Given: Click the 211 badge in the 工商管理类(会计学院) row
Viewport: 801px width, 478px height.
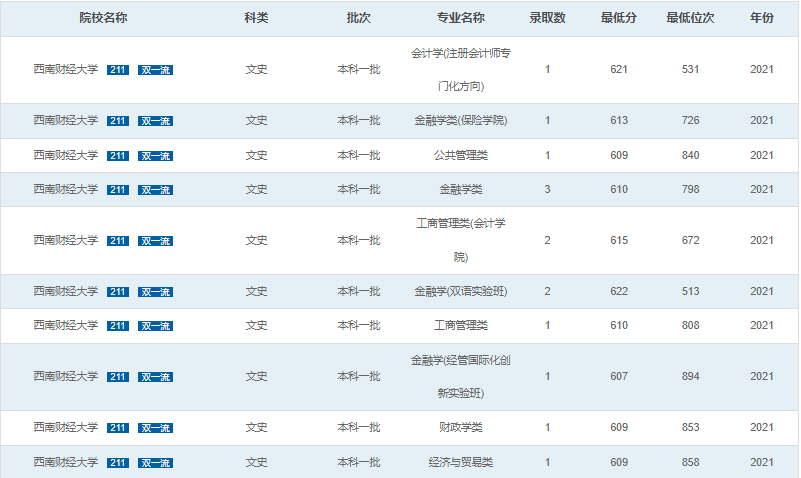Looking at the screenshot, I should (x=118, y=241).
